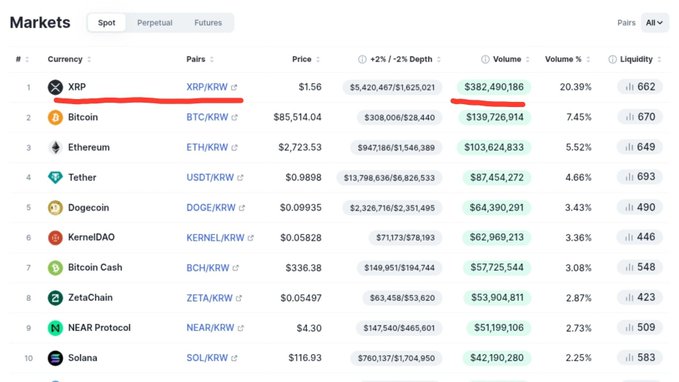Sort the table by the # rank column
The width and height of the screenshot is (679, 382).
point(22,59)
